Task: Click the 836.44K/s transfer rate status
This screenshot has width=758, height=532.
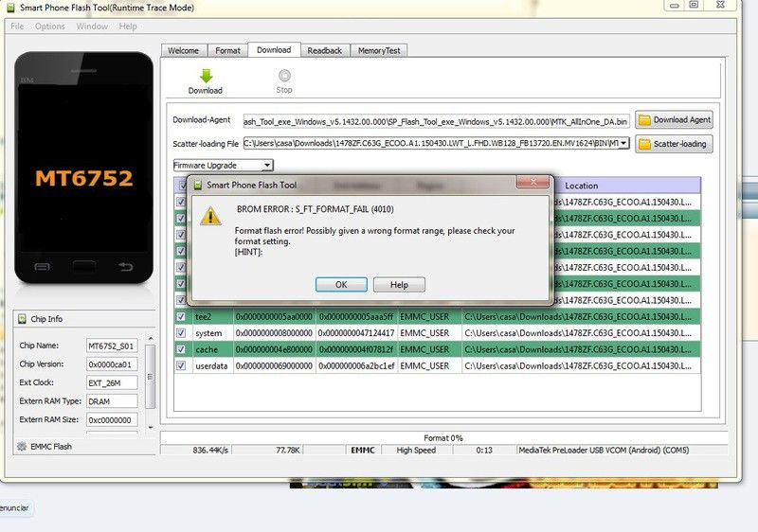Action: pos(210,450)
